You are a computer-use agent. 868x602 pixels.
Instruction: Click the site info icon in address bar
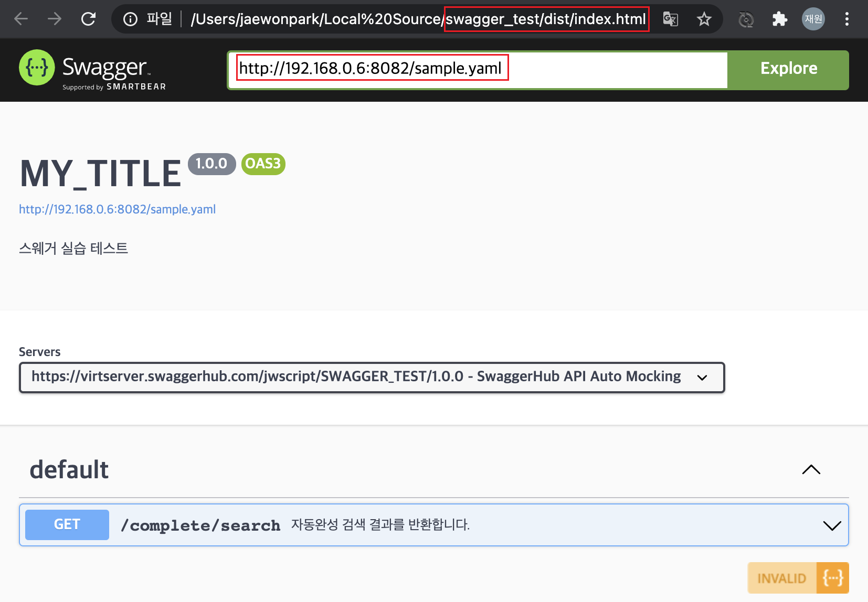click(x=130, y=19)
